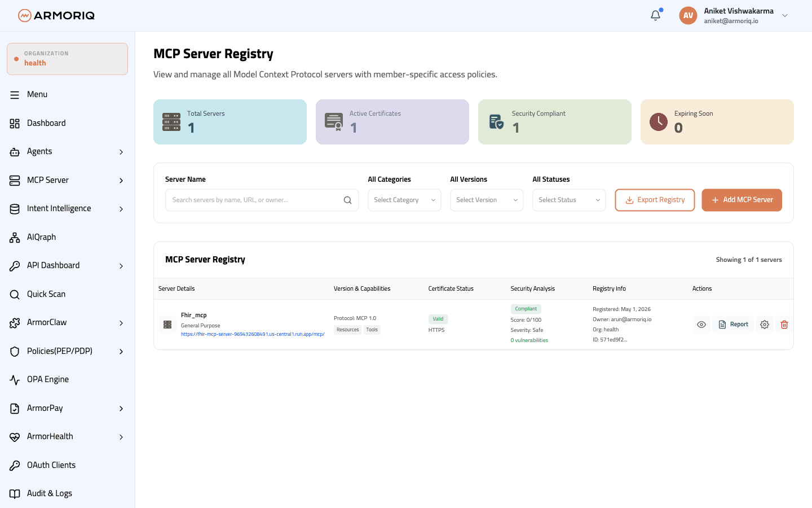
Task: Expand the Agents submenu chevron
Action: coord(121,152)
